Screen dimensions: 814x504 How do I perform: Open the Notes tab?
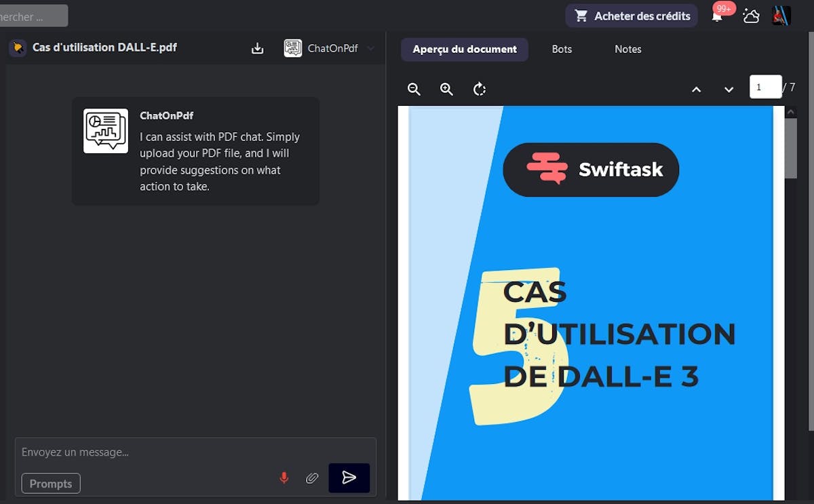(x=627, y=49)
